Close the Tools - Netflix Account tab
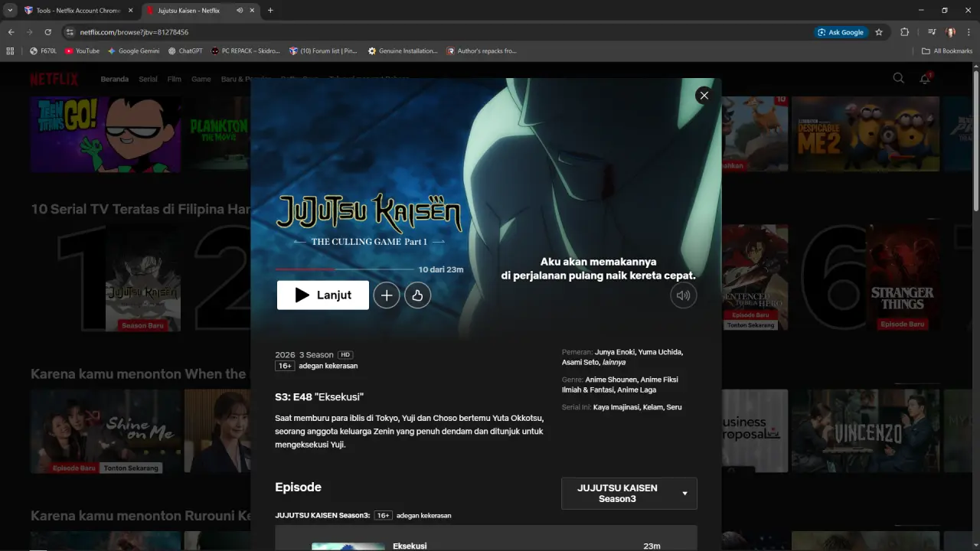The image size is (980, 551). (x=129, y=11)
